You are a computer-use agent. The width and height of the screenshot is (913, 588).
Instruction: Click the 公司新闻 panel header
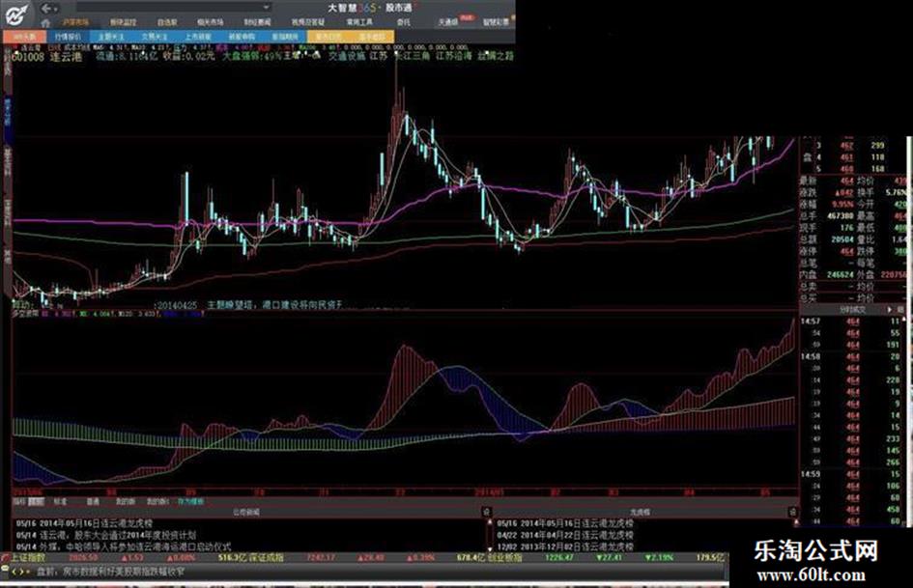245,513
